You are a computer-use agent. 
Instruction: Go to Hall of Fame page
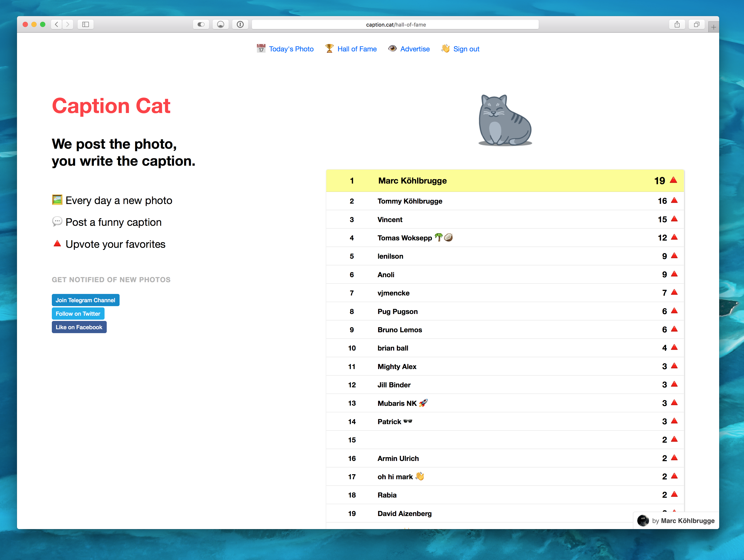[357, 49]
